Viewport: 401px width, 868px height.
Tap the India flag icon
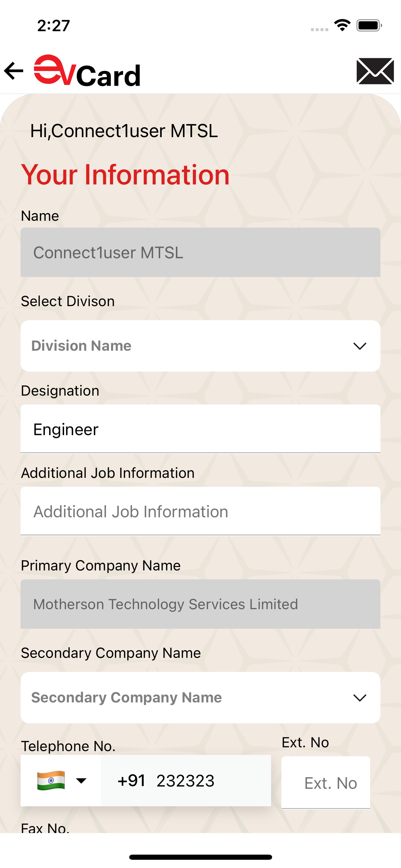click(51, 781)
